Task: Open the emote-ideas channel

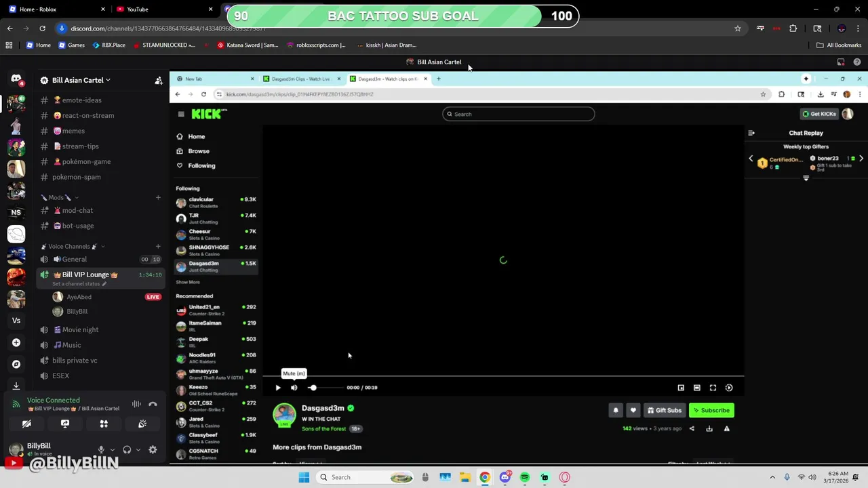Action: click(100, 100)
